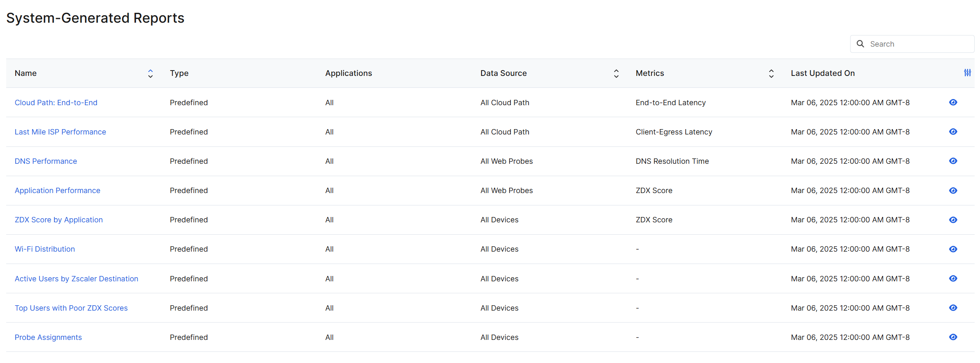980x363 pixels.
Task: Open the Wi-Fi Distribution report link
Action: point(45,249)
